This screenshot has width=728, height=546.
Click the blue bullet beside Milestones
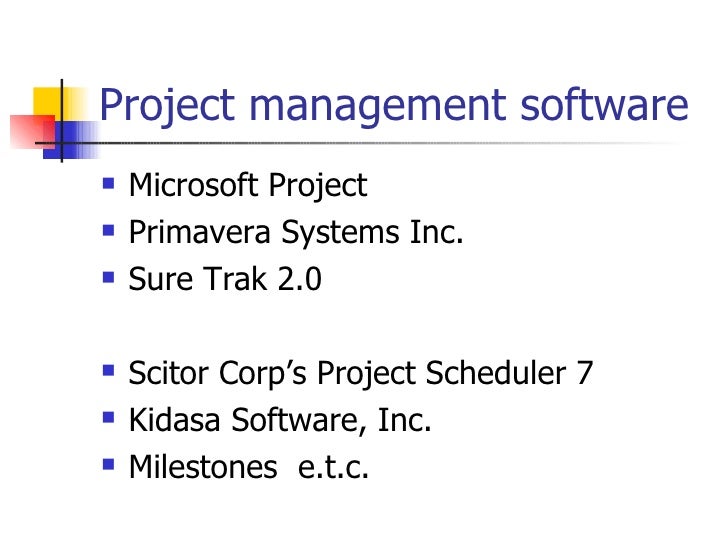coord(108,465)
